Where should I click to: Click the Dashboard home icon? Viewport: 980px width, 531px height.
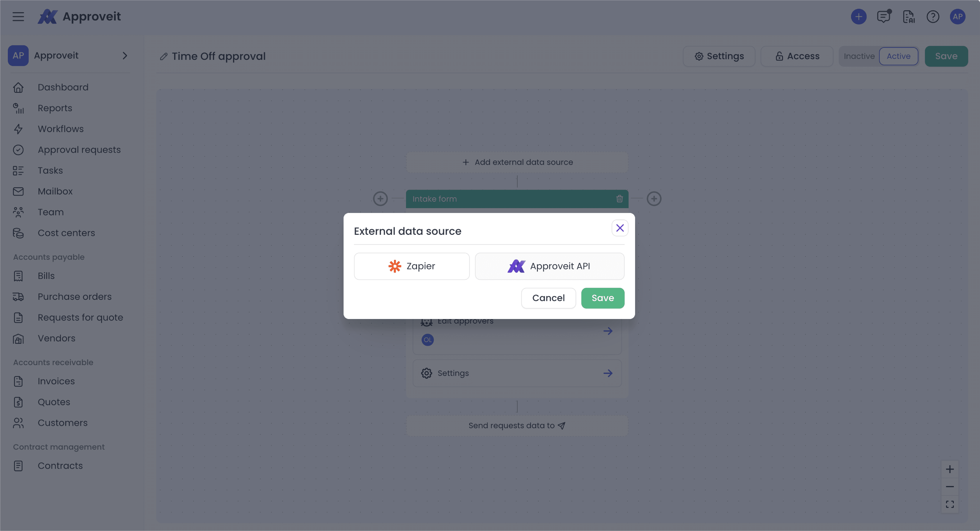pyautogui.click(x=18, y=87)
